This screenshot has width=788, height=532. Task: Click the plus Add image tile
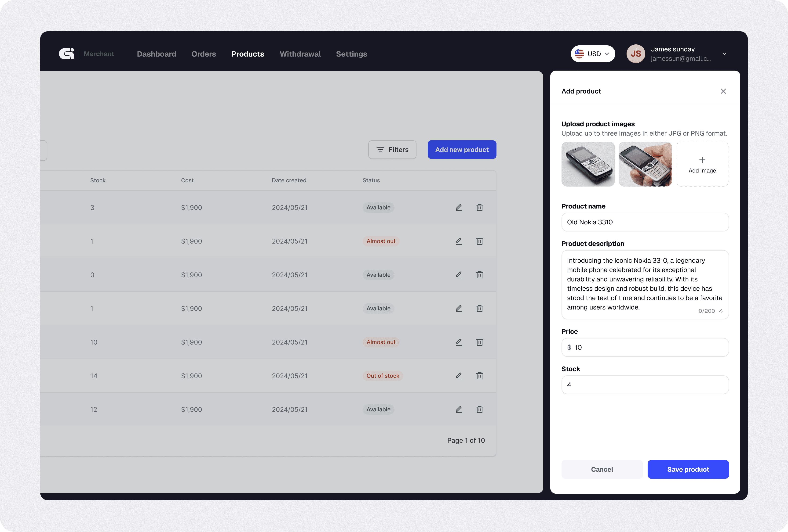tap(702, 164)
